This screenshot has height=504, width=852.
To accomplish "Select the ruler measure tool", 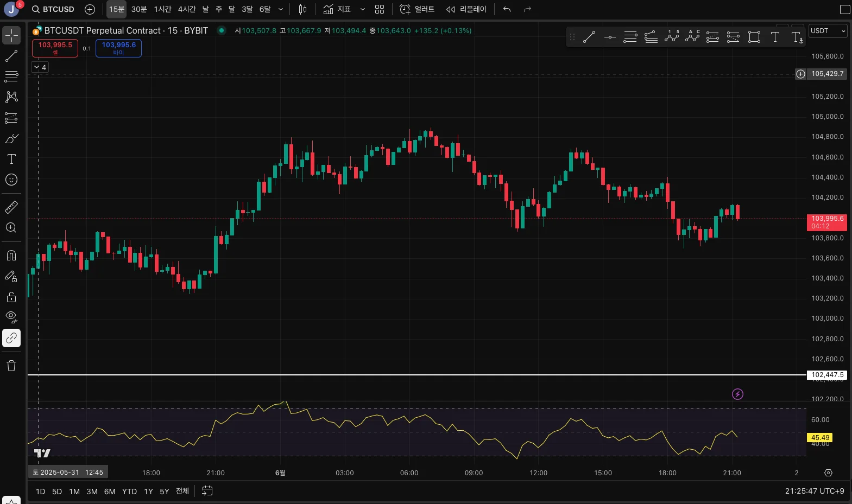I will click(x=11, y=207).
